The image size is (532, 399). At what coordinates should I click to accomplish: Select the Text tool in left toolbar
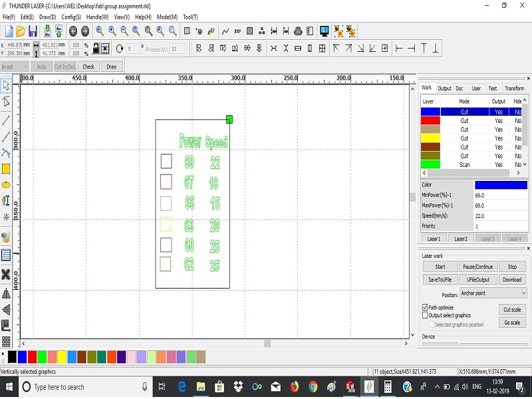pyautogui.click(x=6, y=201)
